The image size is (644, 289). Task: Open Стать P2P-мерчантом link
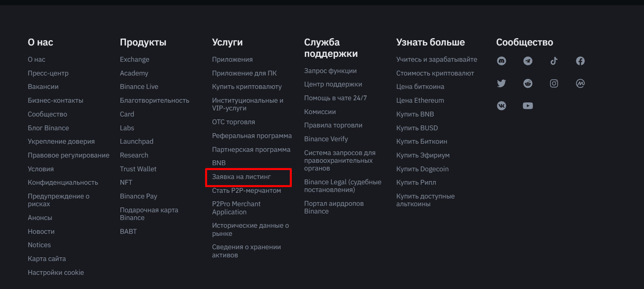pos(246,190)
